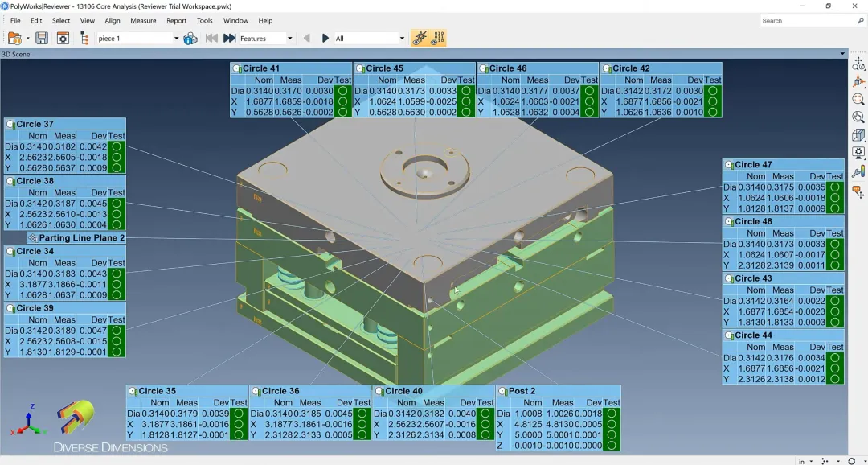Select the Circle 38 annotation header
Viewport: 868px width, 465px height.
tap(65, 181)
